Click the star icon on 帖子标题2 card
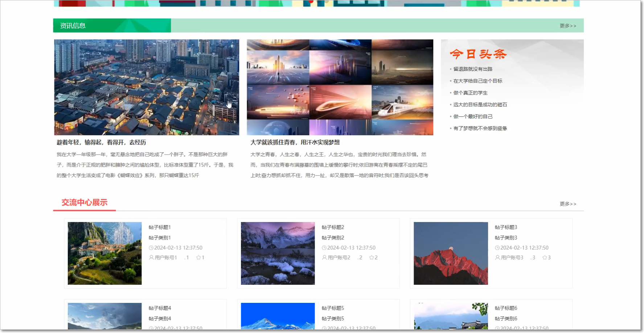This screenshot has height=333, width=644. [372, 258]
